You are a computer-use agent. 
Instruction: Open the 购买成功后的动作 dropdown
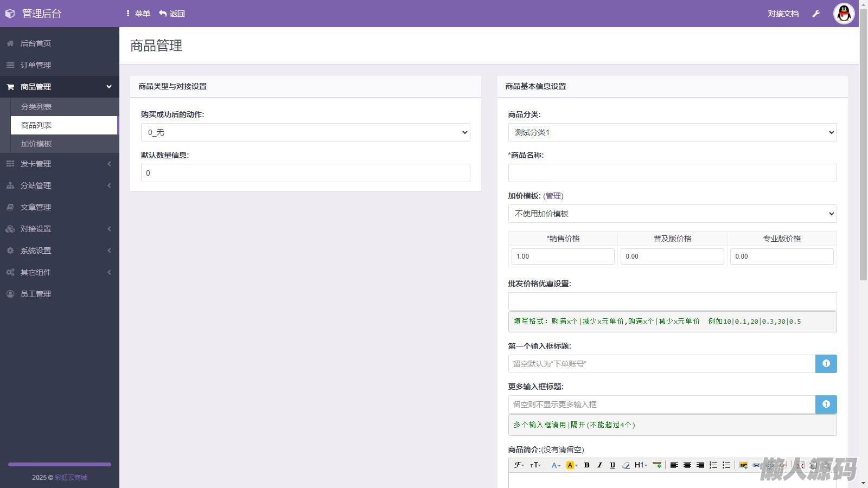[305, 132]
